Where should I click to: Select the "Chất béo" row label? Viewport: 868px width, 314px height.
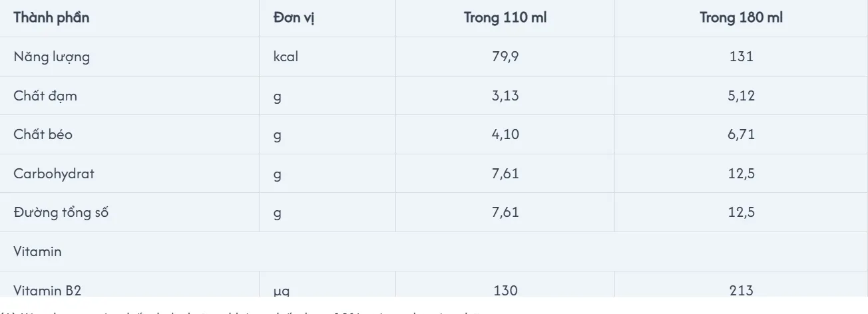tap(43, 134)
